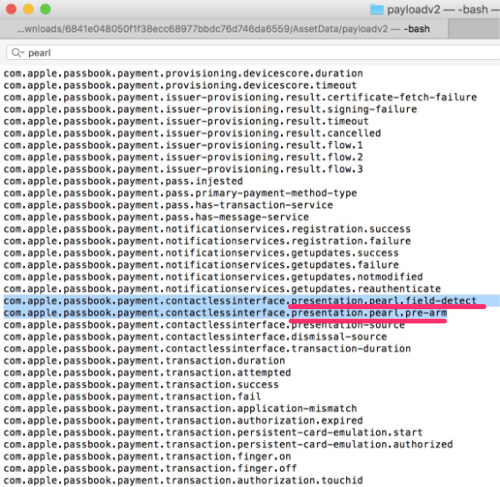
Task: Click the yellow minimize window button
Action: [28, 9]
